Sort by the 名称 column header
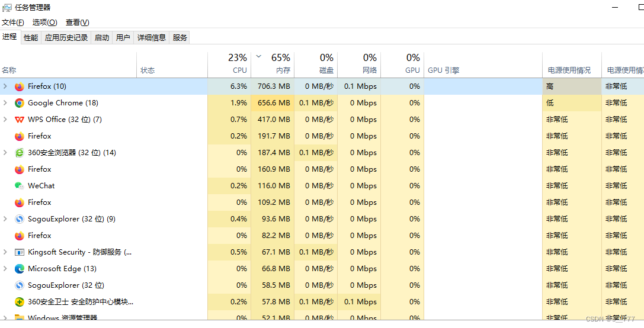Screen dimensions: 644x328 [68, 65]
